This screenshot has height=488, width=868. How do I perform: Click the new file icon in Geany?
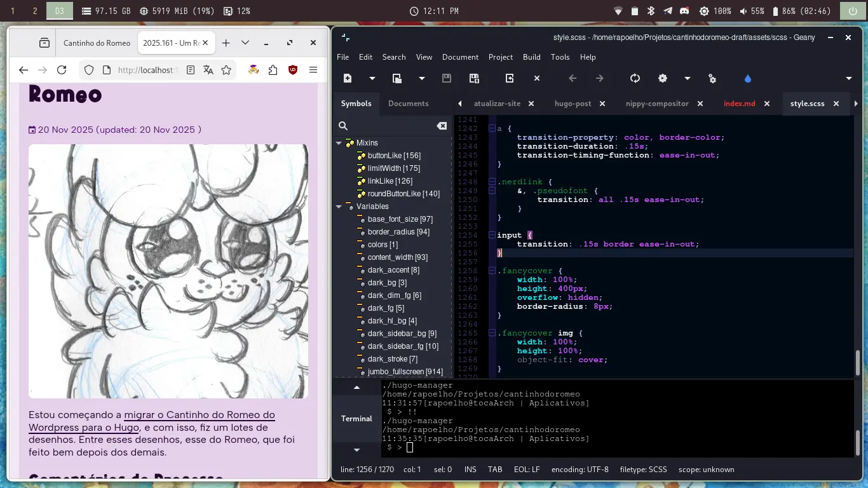point(348,78)
